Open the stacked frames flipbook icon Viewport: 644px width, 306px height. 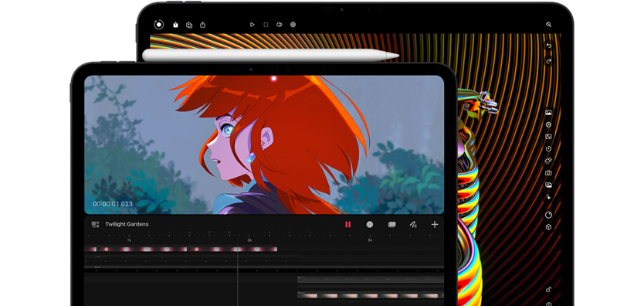tap(391, 224)
